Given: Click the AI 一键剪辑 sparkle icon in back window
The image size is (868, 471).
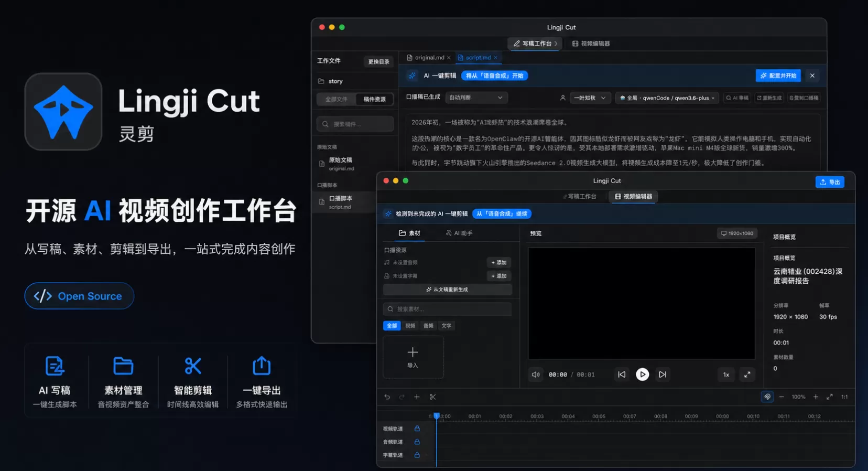Looking at the screenshot, I should click(412, 76).
